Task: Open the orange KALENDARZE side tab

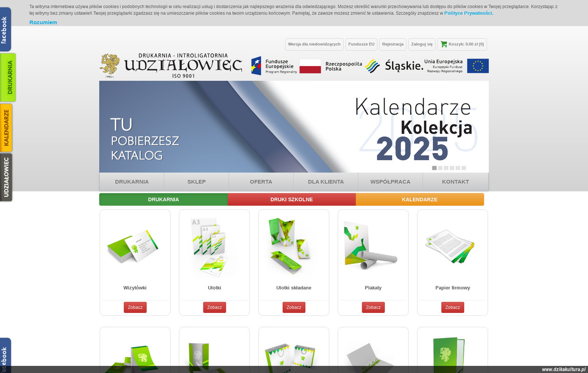Action: click(6, 127)
